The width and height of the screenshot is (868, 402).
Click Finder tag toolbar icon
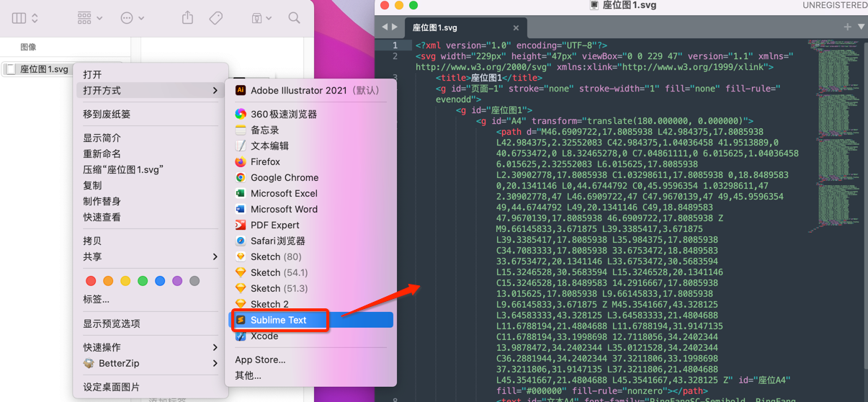[215, 18]
